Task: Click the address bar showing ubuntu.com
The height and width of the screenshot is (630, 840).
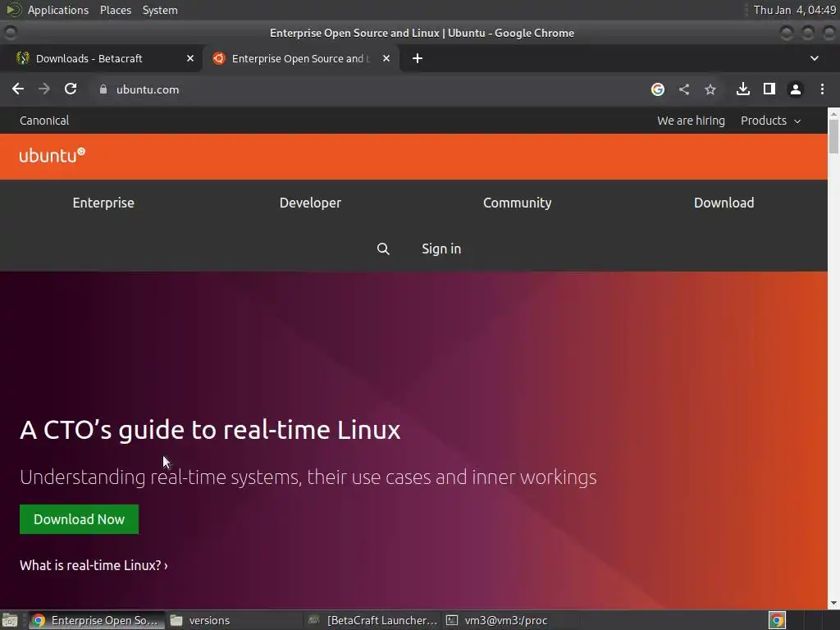Action: 370,89
